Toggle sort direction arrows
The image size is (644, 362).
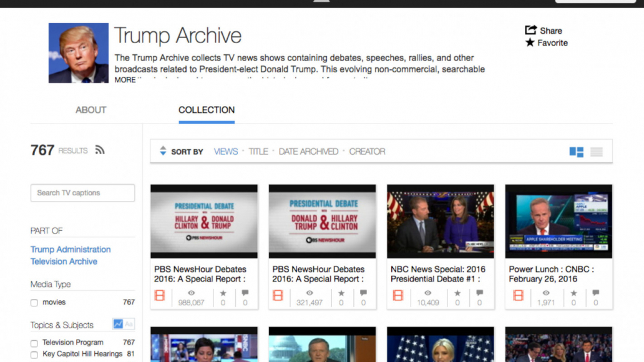163,151
